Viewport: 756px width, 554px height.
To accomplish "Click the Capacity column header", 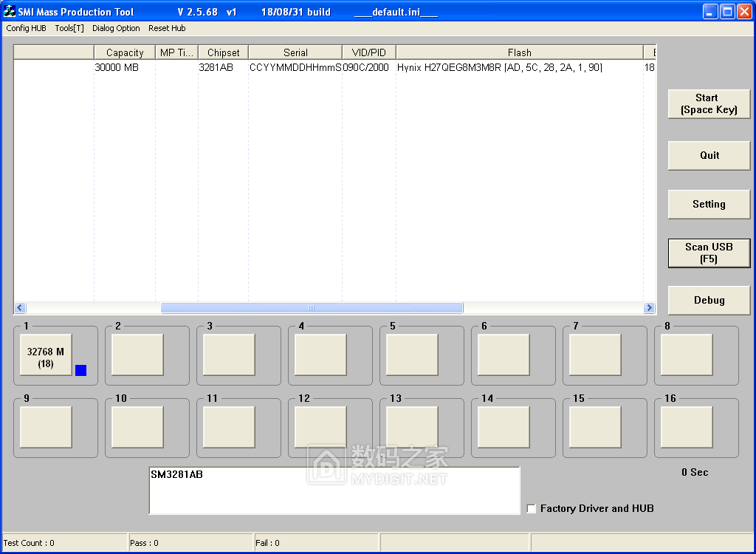I will pyautogui.click(x=124, y=52).
